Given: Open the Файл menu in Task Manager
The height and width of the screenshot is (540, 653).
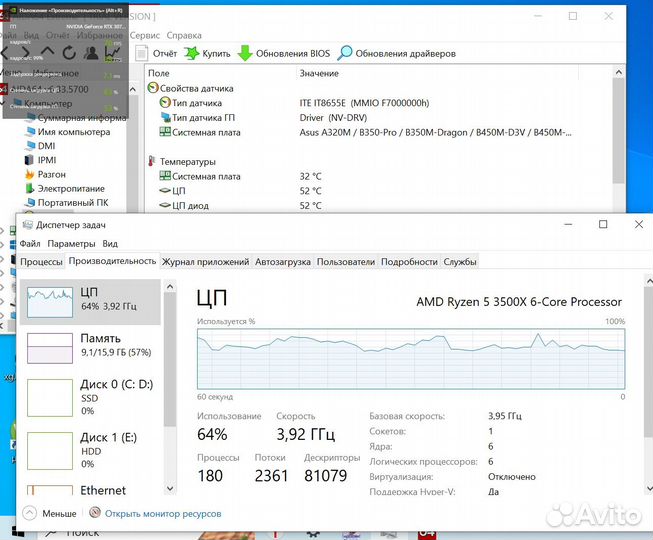Looking at the screenshot, I should pos(30,244).
